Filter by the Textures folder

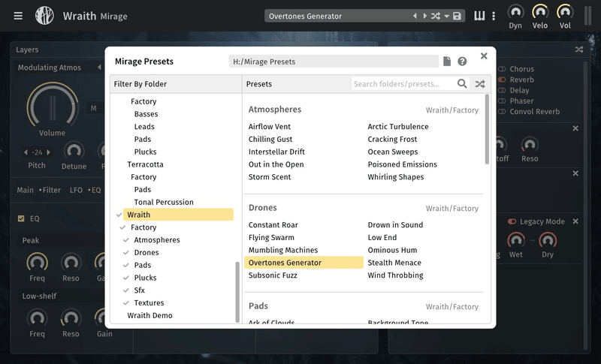[149, 302]
